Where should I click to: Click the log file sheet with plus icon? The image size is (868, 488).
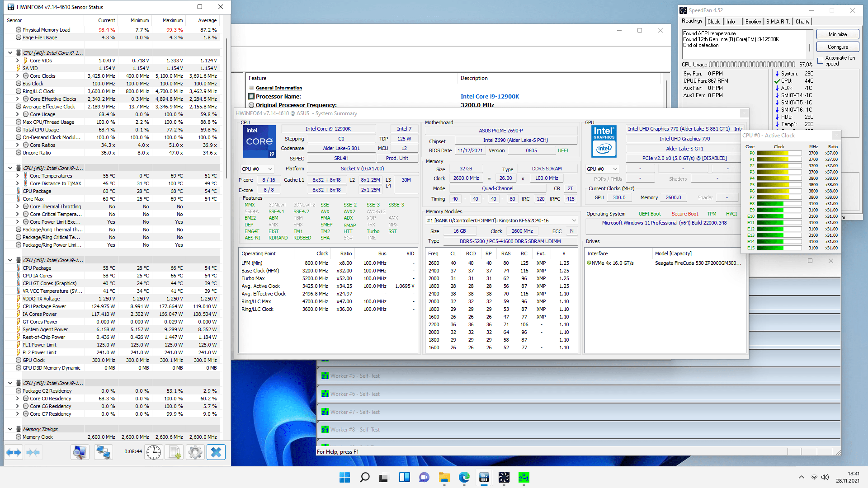coord(175,452)
